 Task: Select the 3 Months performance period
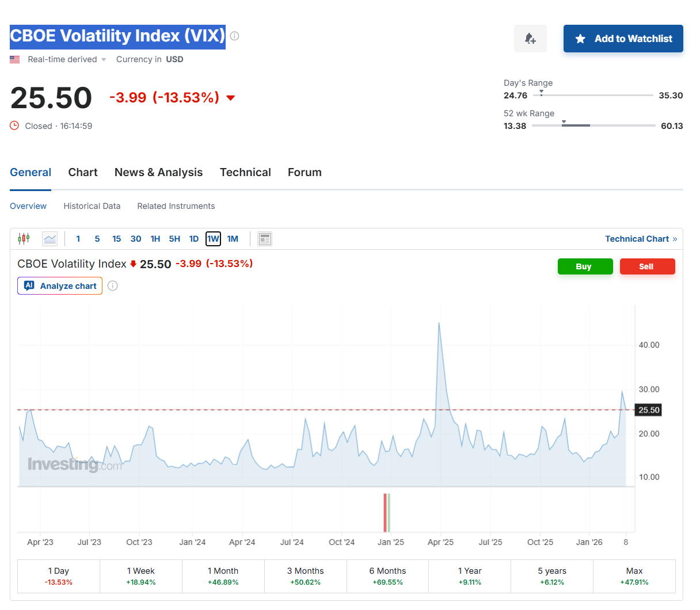pos(306,576)
